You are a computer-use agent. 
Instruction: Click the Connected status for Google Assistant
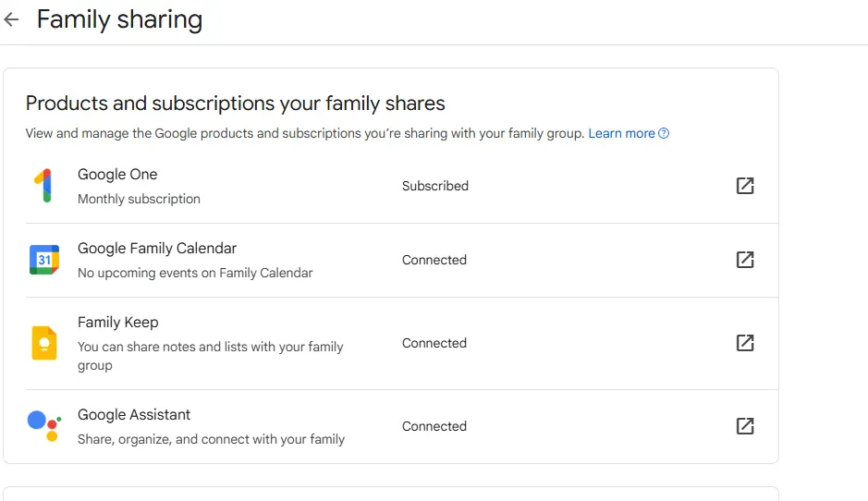434,426
